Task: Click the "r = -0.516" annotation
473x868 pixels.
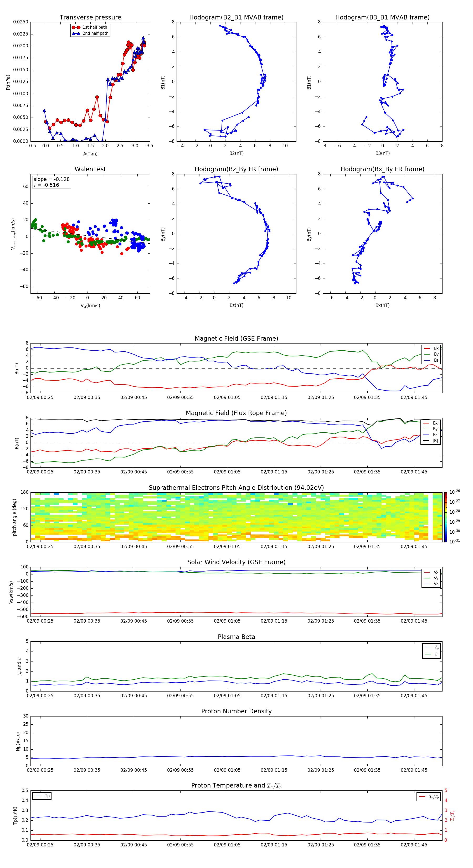Action: (47, 185)
